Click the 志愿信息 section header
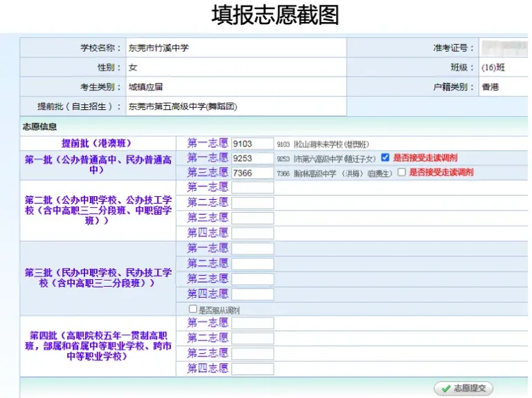The width and height of the screenshot is (532, 398). tap(39, 126)
